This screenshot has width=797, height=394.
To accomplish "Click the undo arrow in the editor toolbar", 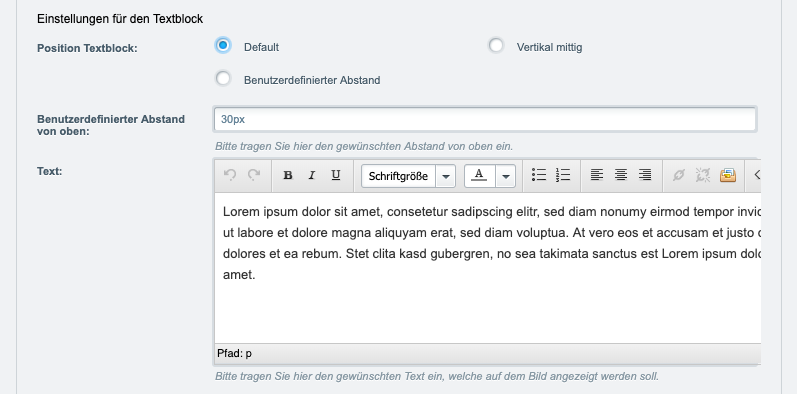I will [230, 175].
